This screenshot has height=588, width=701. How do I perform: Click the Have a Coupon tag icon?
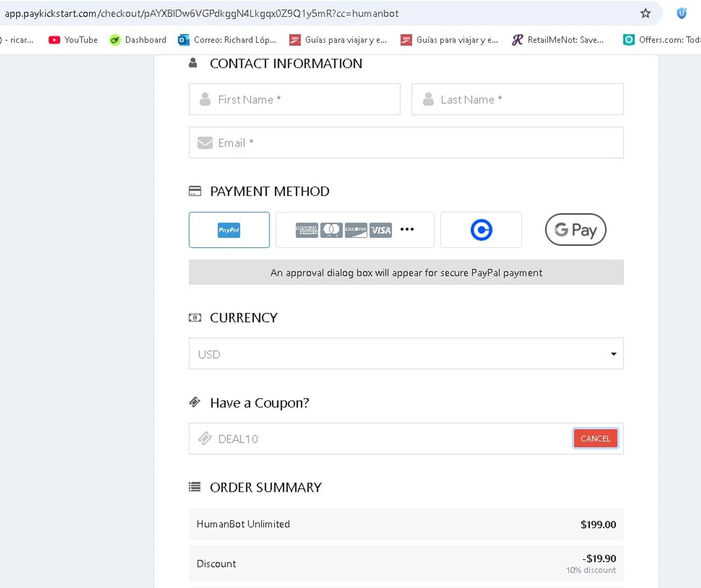194,402
